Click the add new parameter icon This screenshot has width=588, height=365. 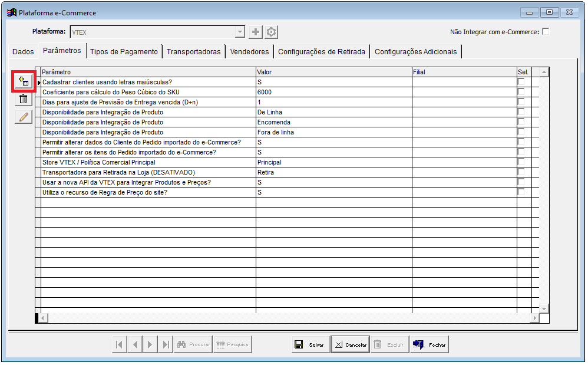[x=24, y=81]
